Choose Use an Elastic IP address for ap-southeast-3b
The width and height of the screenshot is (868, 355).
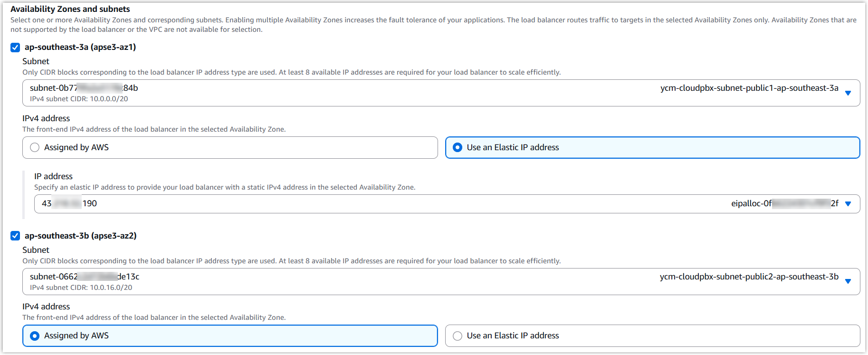[458, 336]
